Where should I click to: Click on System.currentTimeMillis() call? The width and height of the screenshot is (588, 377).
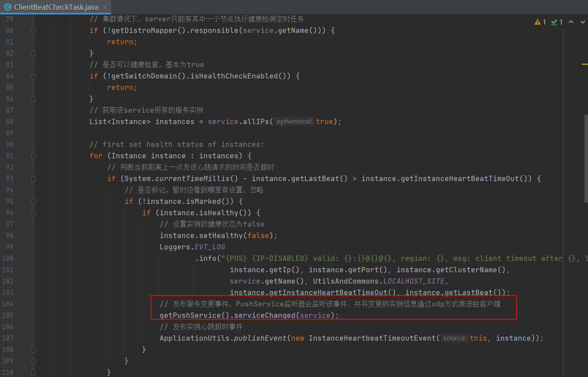pyautogui.click(x=182, y=178)
